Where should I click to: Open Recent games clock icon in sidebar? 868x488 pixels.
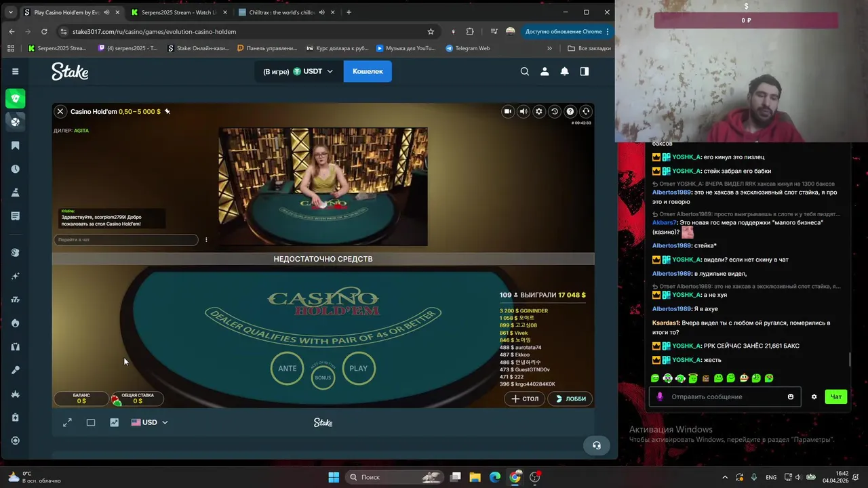click(x=15, y=169)
